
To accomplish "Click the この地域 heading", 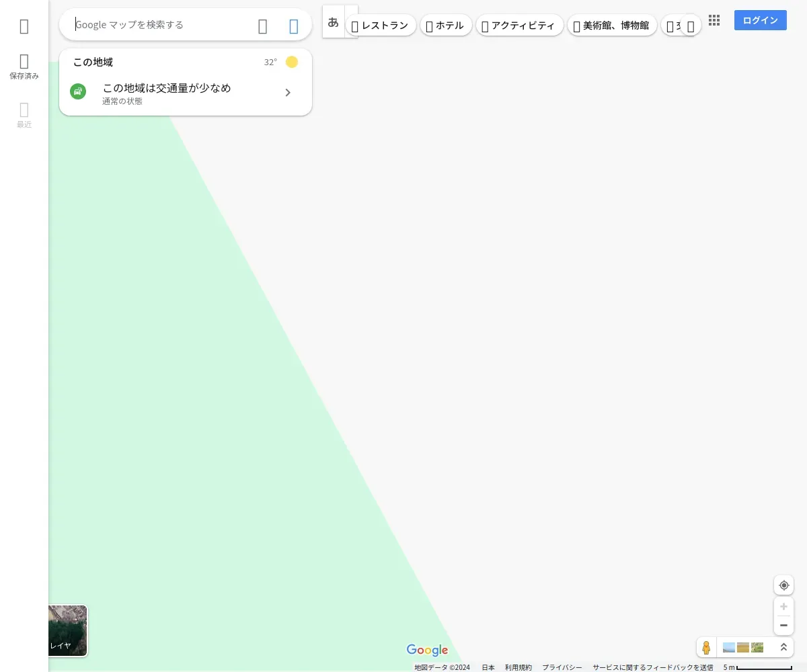I will 93,62.
